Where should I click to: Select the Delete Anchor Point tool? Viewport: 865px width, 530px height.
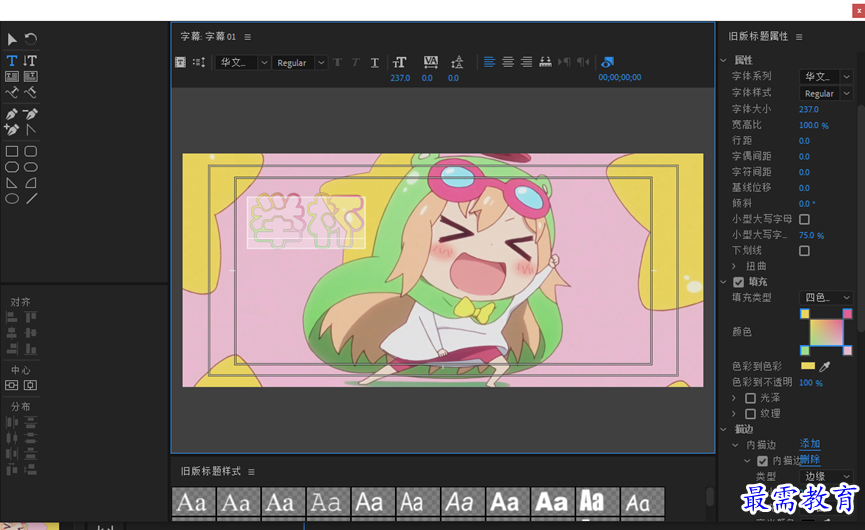click(x=30, y=114)
